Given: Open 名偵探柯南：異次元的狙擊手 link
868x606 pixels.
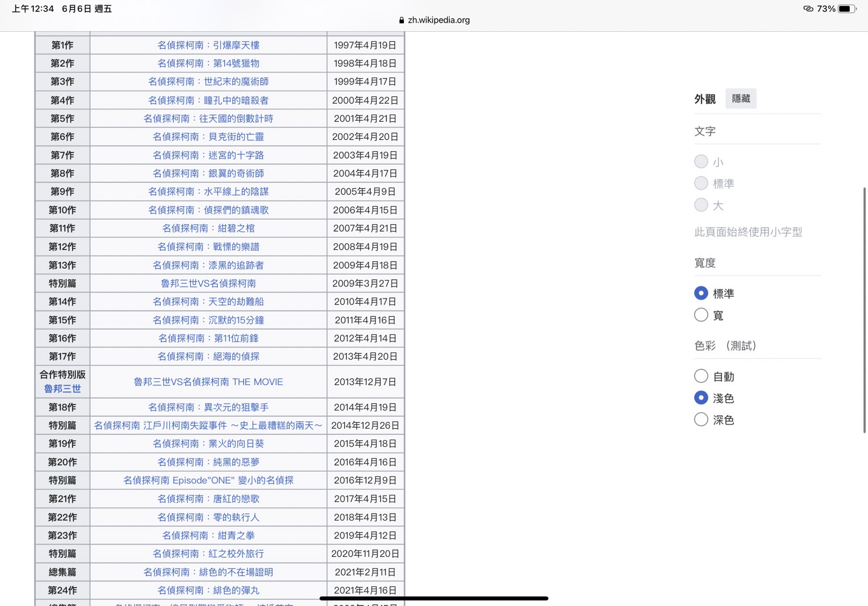Looking at the screenshot, I should pos(209,407).
